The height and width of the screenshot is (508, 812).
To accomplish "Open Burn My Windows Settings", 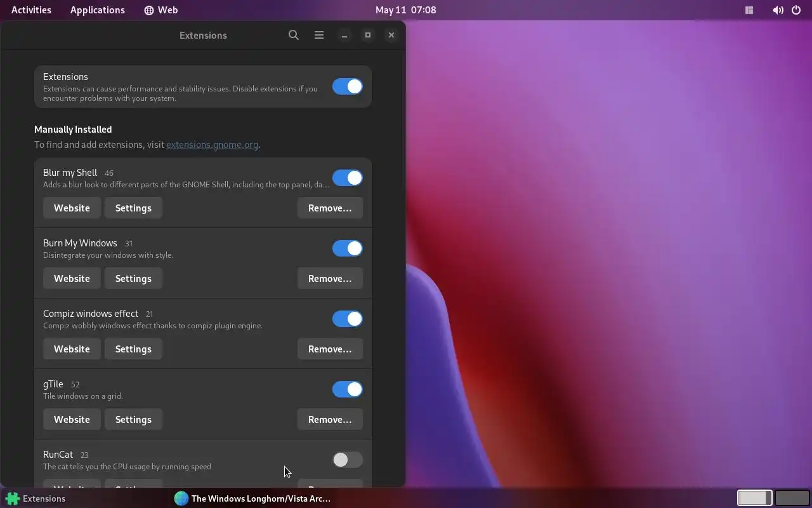I will (133, 279).
